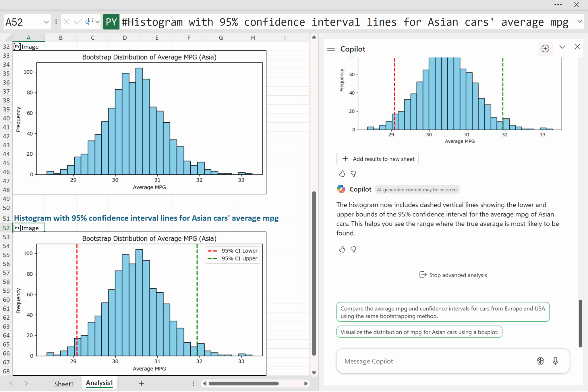Image resolution: width=588 pixels, height=392 pixels.
Task: Confirm the formula with checkmark icon
Action: [x=78, y=22]
